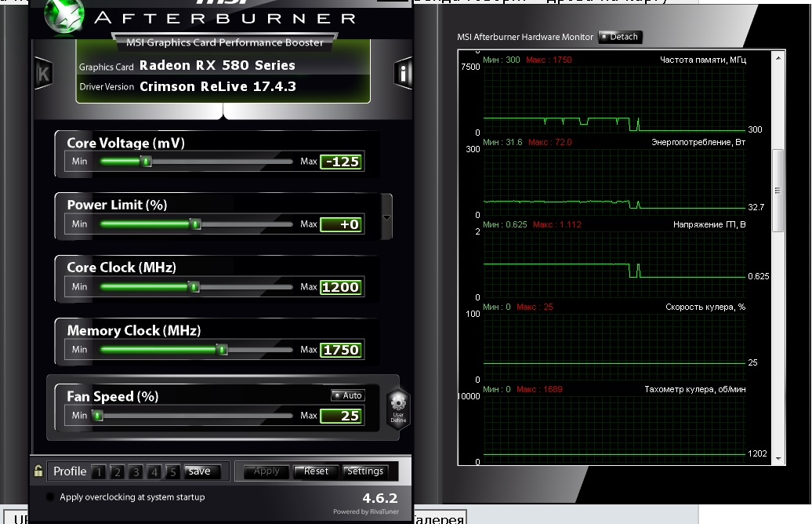Click the GPU voltage value 0.625
The image size is (812, 524).
[x=758, y=276]
